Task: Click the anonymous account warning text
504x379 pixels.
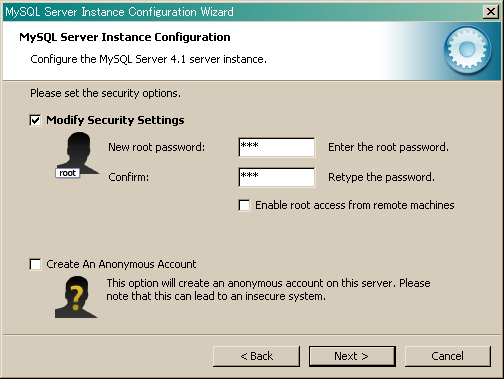Action: click(x=268, y=290)
